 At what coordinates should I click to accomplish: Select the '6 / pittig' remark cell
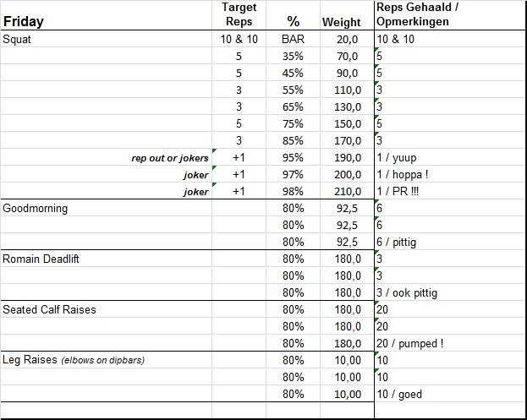coord(399,242)
